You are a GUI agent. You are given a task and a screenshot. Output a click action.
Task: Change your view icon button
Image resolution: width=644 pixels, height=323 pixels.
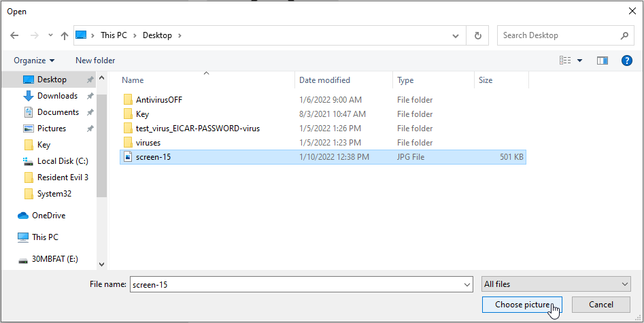tap(565, 61)
